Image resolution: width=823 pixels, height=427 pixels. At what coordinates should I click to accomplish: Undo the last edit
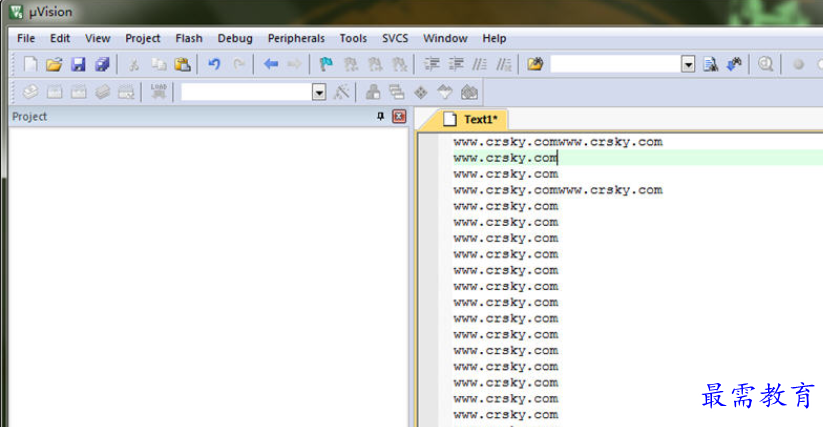pos(214,65)
